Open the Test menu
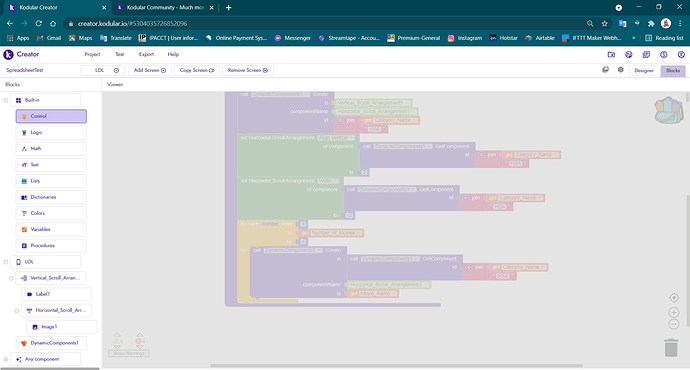 (x=120, y=54)
